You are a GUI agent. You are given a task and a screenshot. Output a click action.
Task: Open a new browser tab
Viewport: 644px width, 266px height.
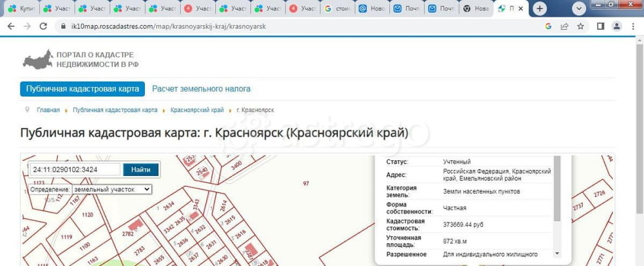(x=539, y=8)
